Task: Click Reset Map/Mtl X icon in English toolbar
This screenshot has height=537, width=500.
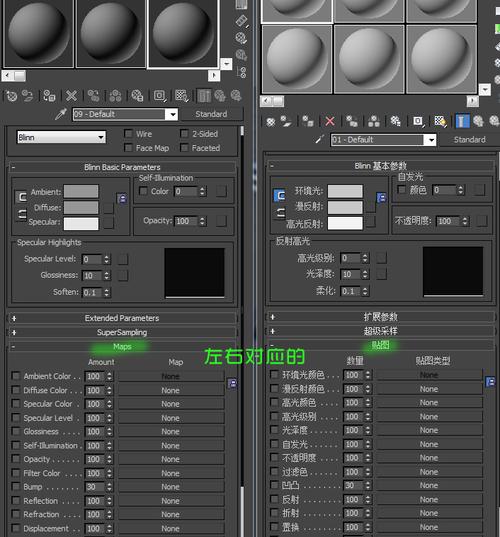Action: 71,96
